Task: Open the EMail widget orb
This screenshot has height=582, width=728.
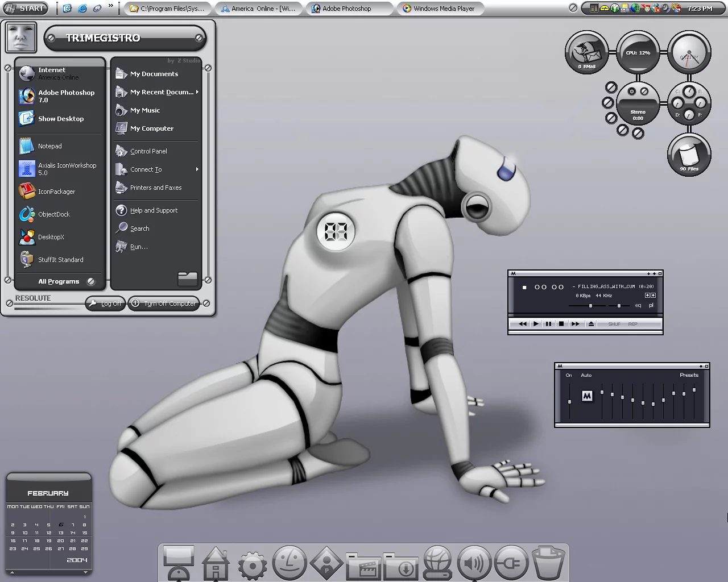Action: (x=586, y=52)
